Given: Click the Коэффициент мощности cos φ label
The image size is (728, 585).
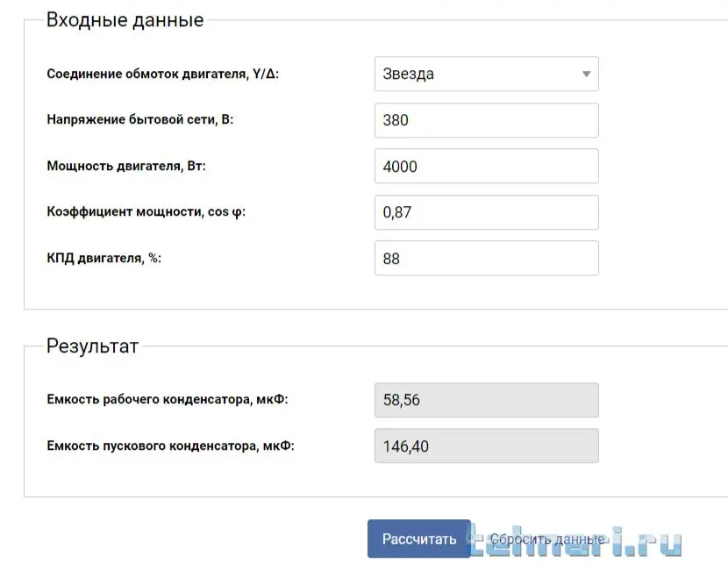Looking at the screenshot, I should 146,212.
